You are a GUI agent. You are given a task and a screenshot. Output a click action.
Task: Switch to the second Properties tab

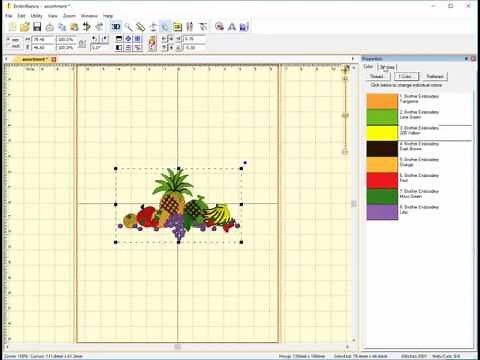[387, 67]
